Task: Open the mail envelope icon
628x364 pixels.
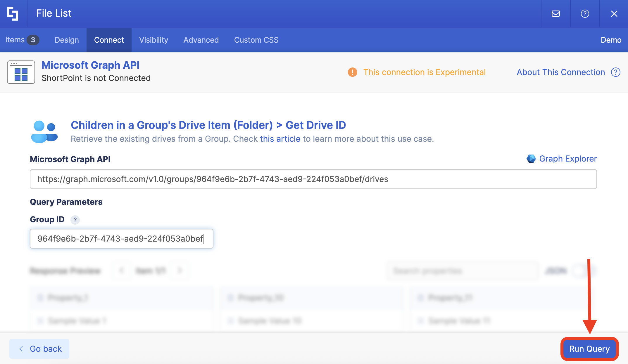Action: [x=555, y=14]
